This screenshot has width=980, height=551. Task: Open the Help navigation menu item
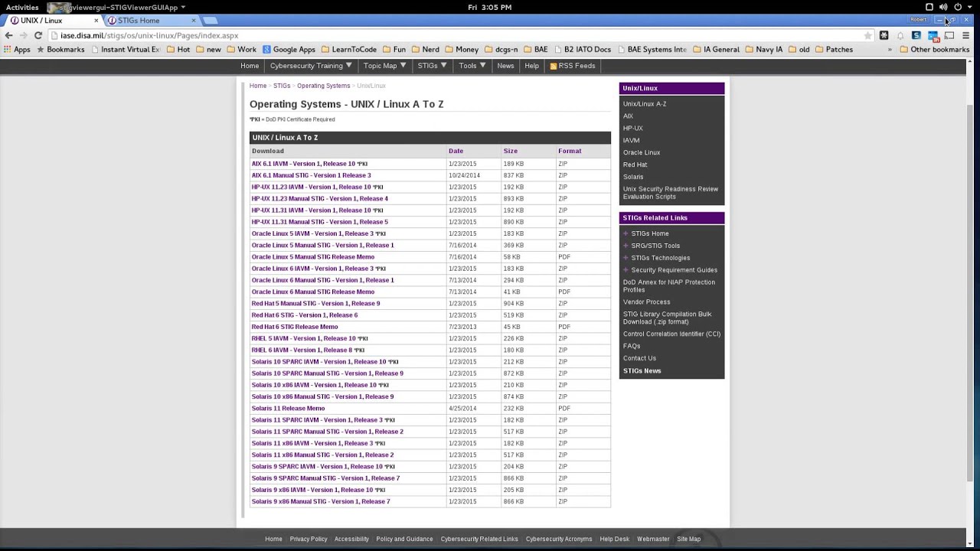click(531, 66)
